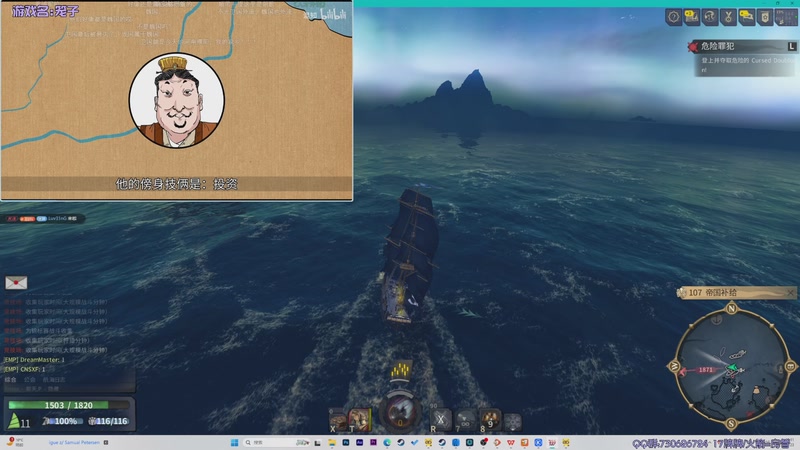This screenshot has height=450, width=800.
Task: Close the 107 帝国补给 notice
Action: click(790, 292)
